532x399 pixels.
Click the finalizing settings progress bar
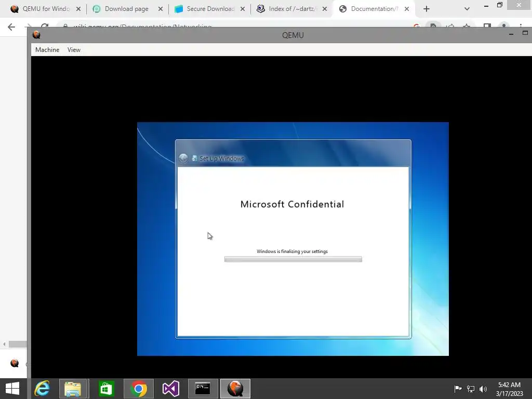pyautogui.click(x=293, y=259)
